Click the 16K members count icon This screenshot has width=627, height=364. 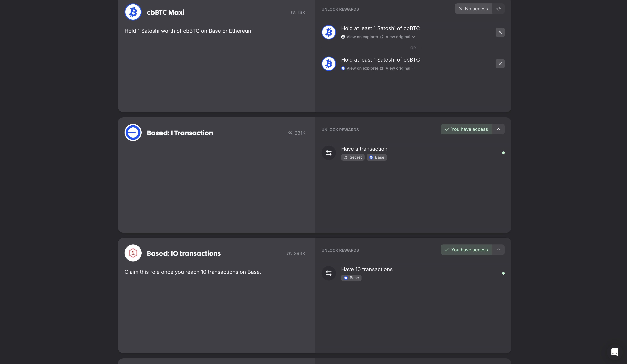coord(293,12)
